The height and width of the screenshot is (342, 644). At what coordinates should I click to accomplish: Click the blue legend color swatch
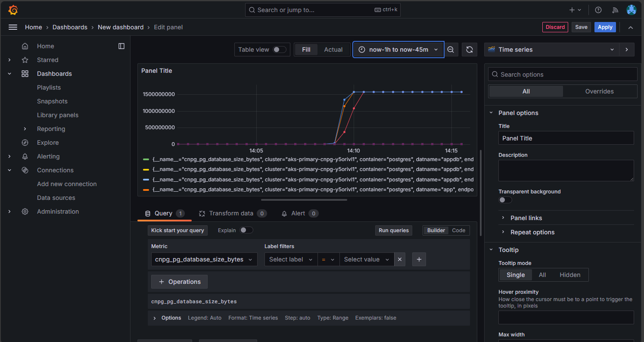(x=146, y=180)
